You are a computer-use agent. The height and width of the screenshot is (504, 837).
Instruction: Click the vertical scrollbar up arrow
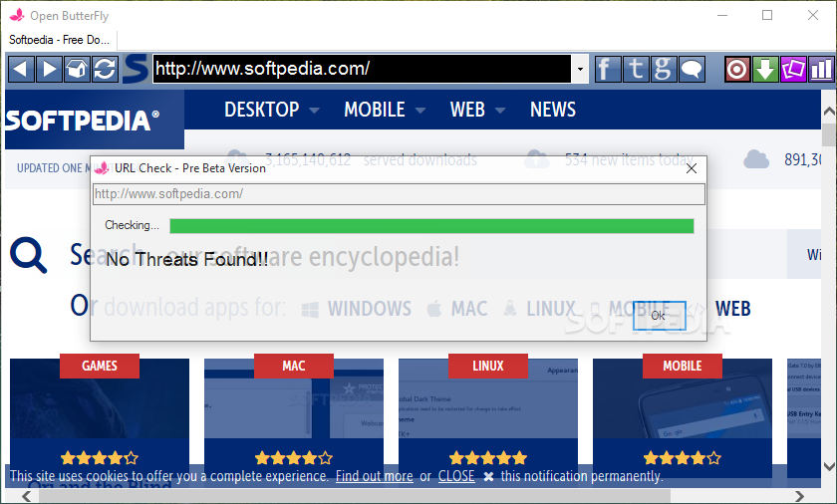[x=829, y=111]
